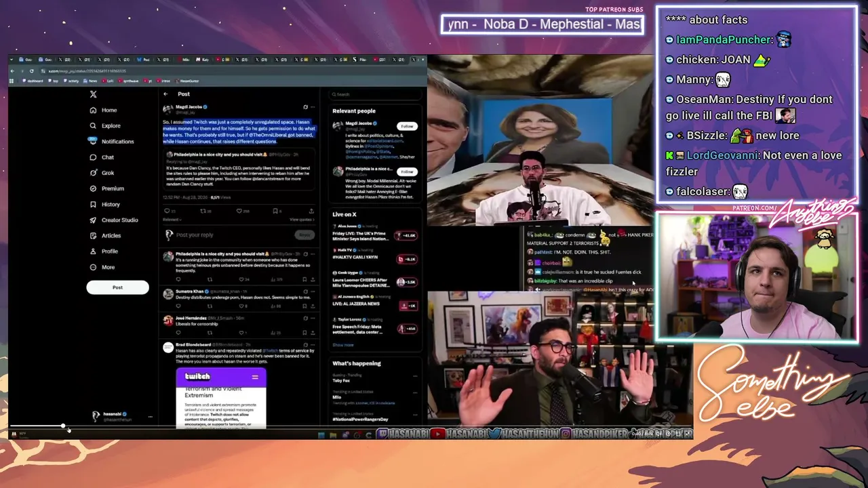This screenshot has width=868, height=488.
Task: Click the browser address bar URL
Action: 87,71
